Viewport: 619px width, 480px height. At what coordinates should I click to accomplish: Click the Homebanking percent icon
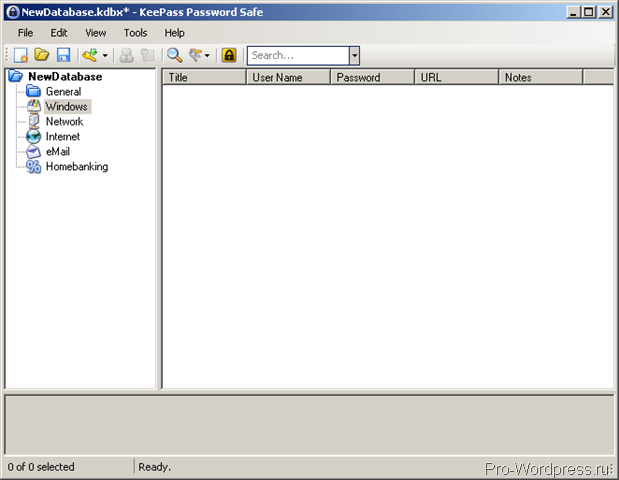pos(34,167)
